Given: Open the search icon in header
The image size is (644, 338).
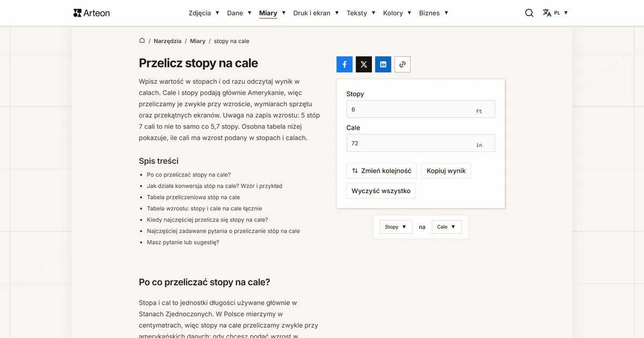Looking at the screenshot, I should click(x=529, y=13).
